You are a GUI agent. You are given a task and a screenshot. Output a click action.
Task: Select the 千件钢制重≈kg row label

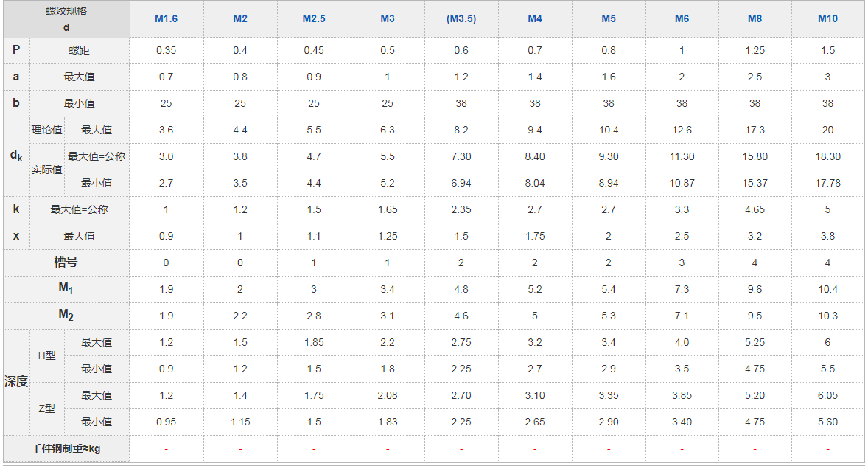coord(66,448)
